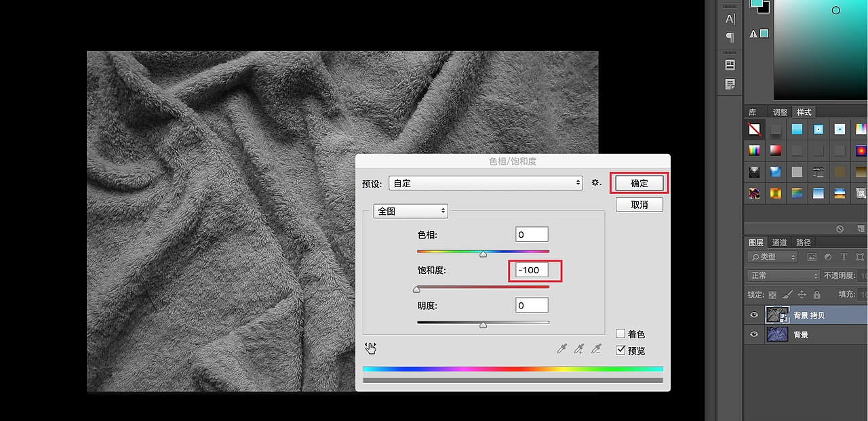Screen dimensions: 868x421
Task: Apply the black sphere style
Action: click(x=754, y=172)
